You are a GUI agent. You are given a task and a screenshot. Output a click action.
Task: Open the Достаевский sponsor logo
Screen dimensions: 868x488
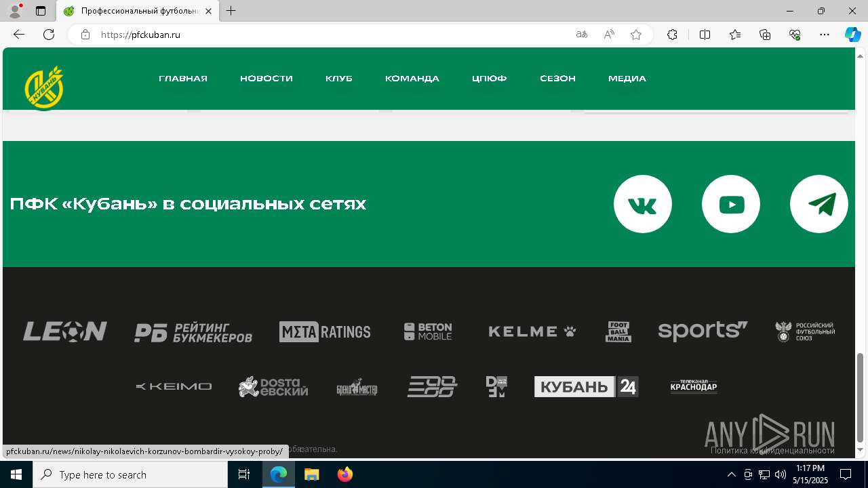click(x=273, y=386)
